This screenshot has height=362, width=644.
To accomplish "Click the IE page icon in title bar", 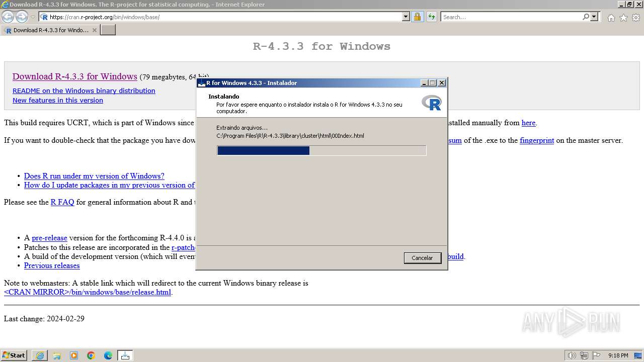I will tap(5, 5).
